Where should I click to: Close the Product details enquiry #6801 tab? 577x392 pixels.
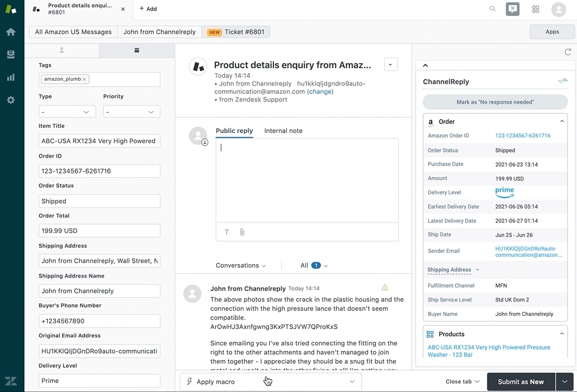(x=123, y=9)
